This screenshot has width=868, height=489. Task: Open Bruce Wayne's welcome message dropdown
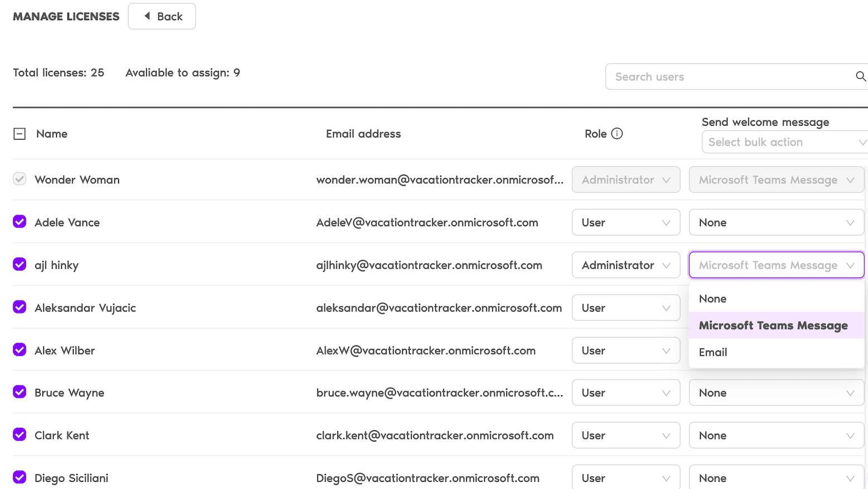[x=777, y=392]
